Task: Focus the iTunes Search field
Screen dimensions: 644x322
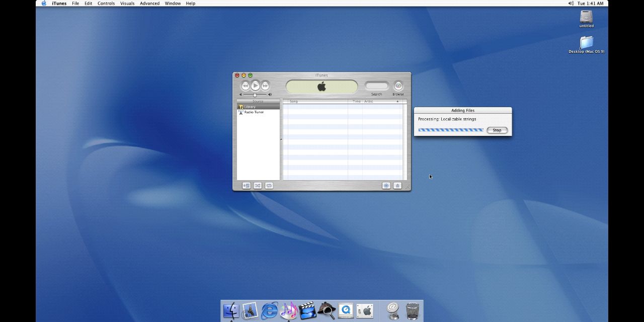Action: 377,86
